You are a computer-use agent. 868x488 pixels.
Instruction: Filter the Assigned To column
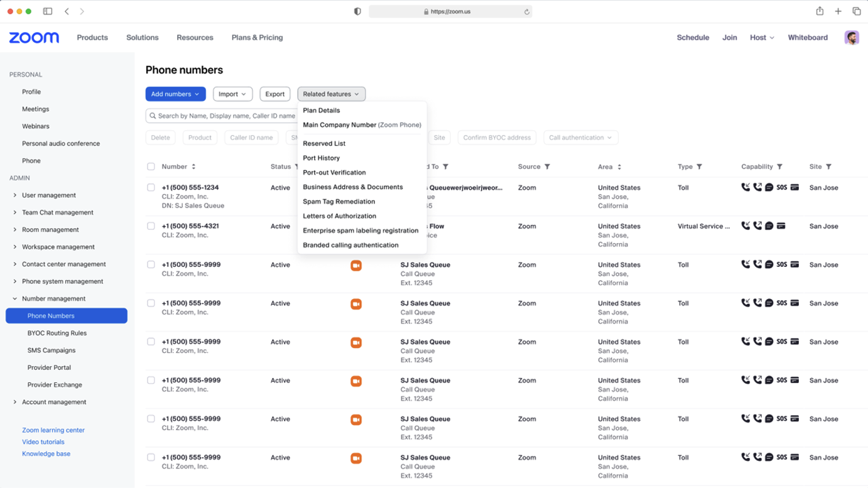tap(445, 166)
